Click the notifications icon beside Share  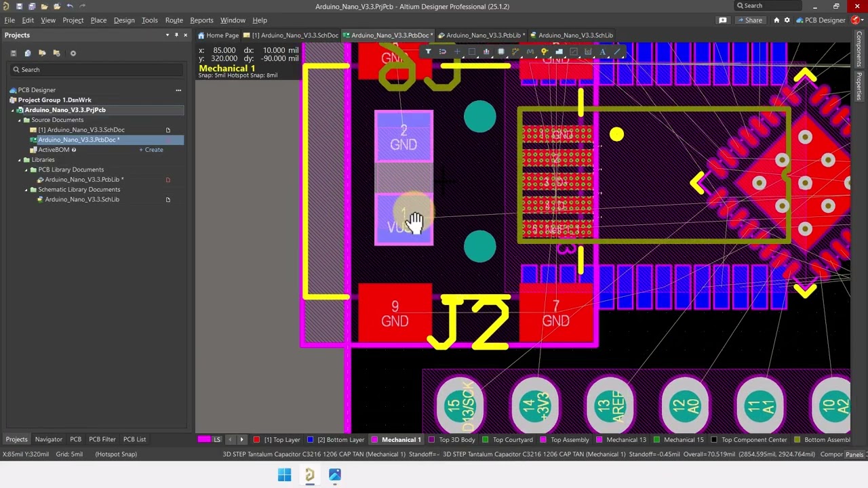click(723, 20)
